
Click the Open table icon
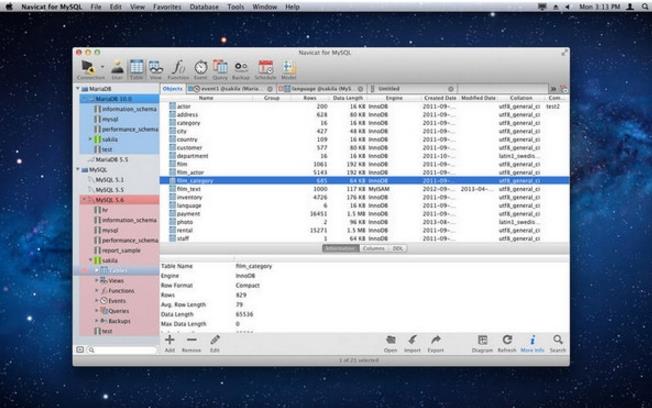390,340
